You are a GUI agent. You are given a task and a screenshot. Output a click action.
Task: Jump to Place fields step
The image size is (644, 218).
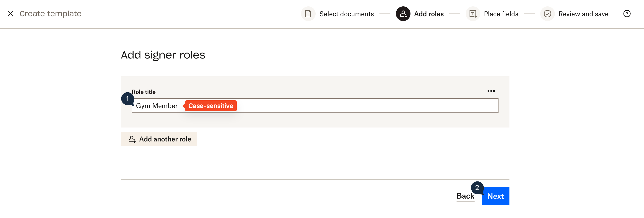(x=501, y=14)
